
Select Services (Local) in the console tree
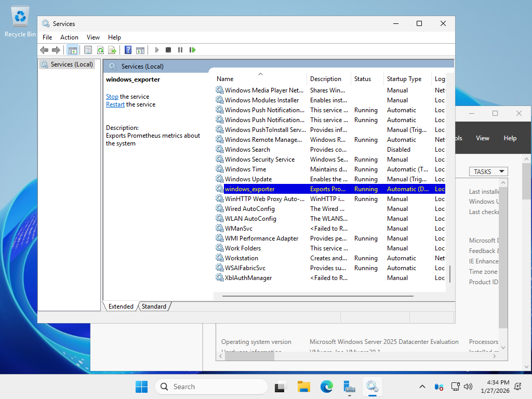[x=72, y=64]
